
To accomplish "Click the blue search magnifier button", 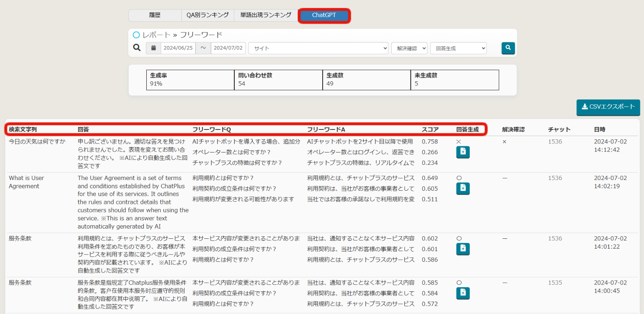I will [508, 48].
